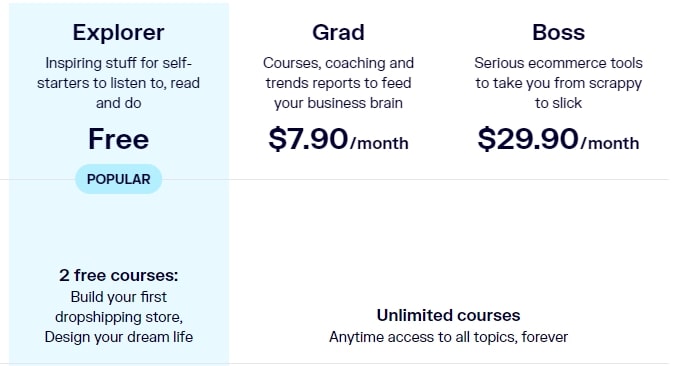This screenshot has width=688, height=366.
Task: Click the Boss plan description text
Action: 558,83
